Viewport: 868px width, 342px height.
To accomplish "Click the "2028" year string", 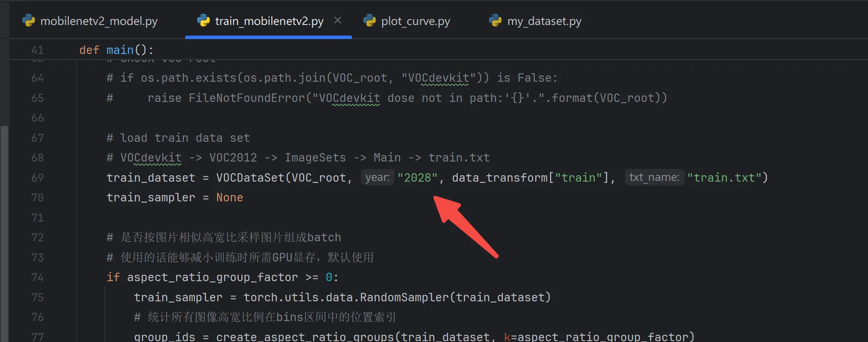I will pos(417,178).
